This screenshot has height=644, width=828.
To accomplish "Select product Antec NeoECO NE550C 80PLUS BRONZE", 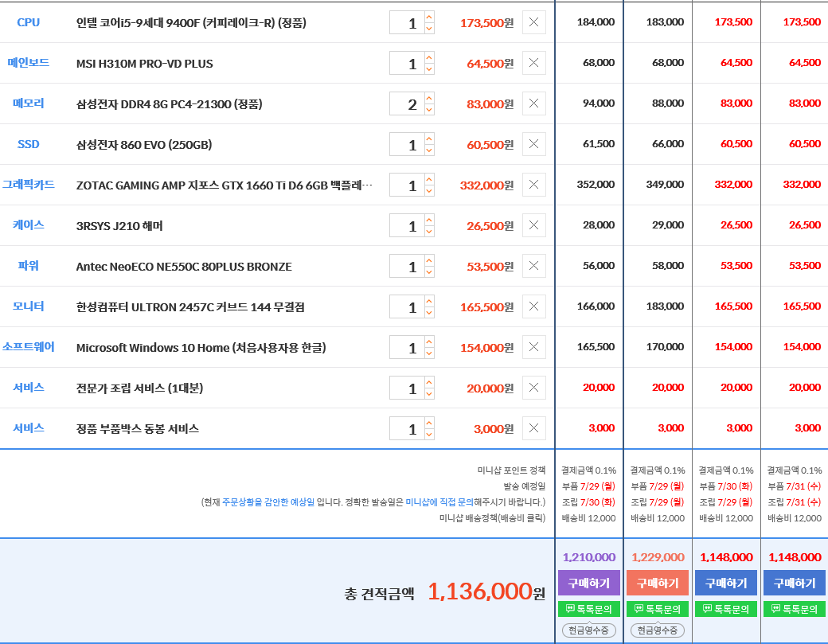I will [x=184, y=267].
